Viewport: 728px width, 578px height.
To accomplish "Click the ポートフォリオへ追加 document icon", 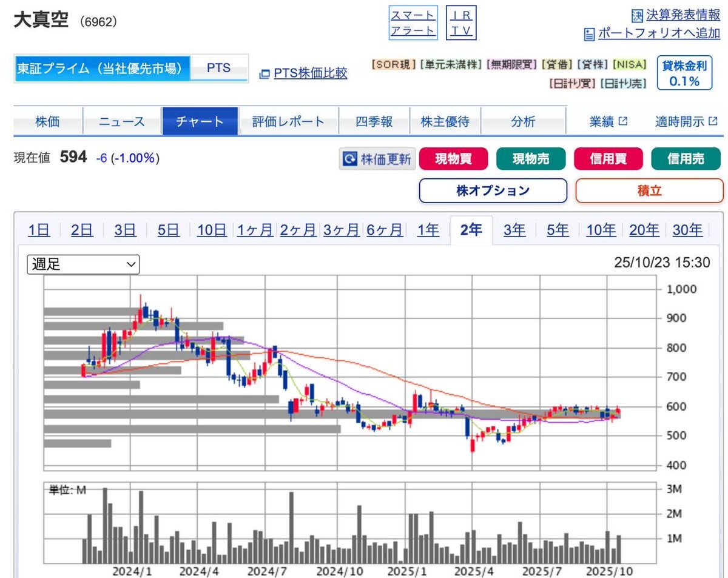I will pos(589,34).
